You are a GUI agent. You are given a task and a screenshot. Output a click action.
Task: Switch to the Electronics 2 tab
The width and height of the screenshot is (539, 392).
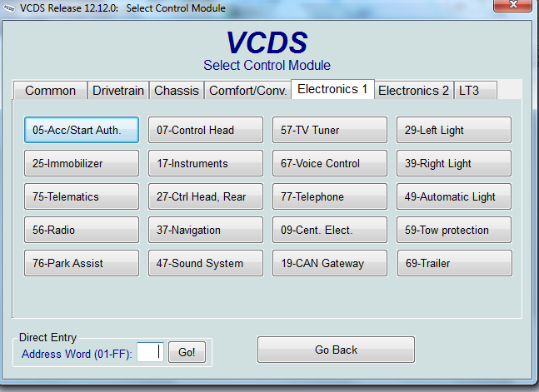414,91
